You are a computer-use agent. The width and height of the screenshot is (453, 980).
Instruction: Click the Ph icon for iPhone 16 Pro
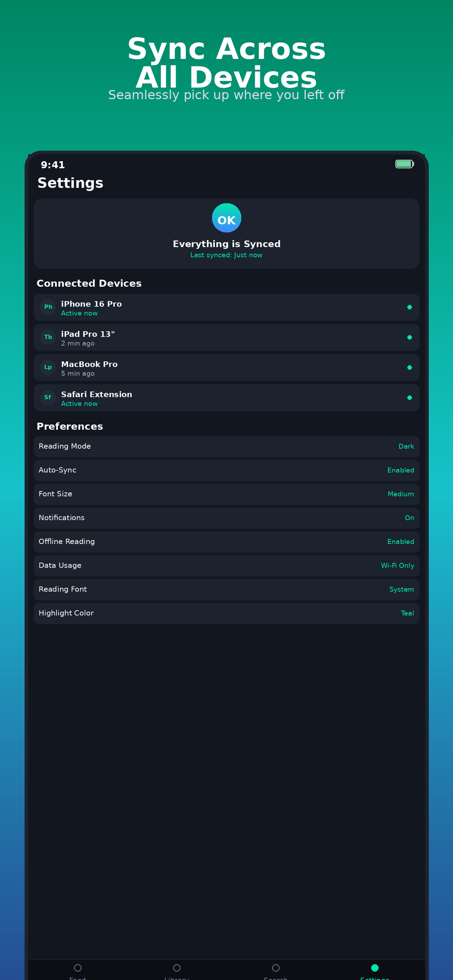click(x=48, y=307)
